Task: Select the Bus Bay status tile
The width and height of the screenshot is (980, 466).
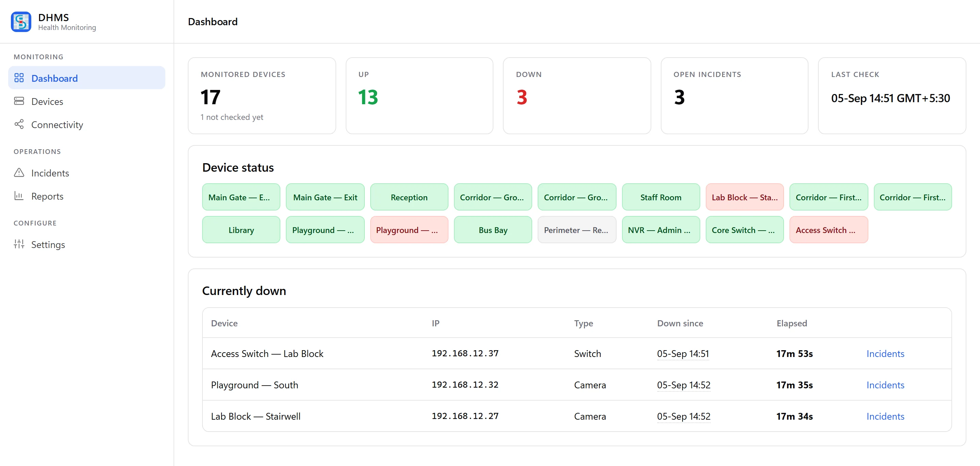Action: point(493,230)
